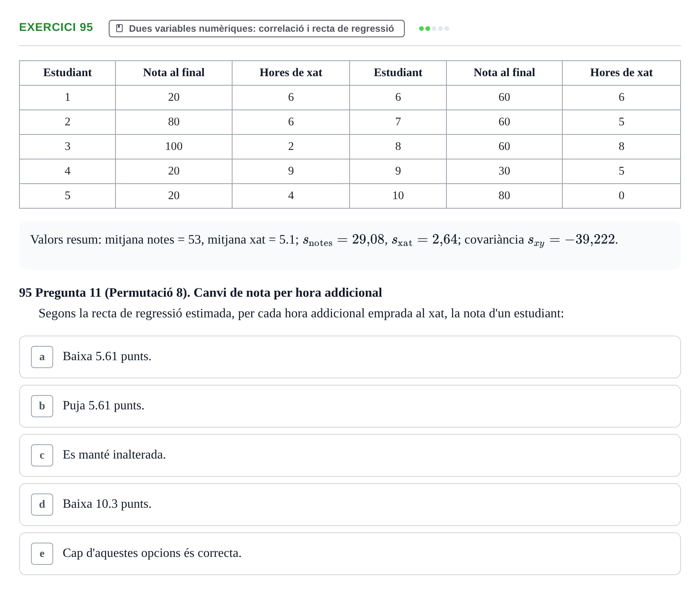Viewport: 700px width, 595px height.
Task: Click the first 'Estudiant' column header
Action: [67, 73]
